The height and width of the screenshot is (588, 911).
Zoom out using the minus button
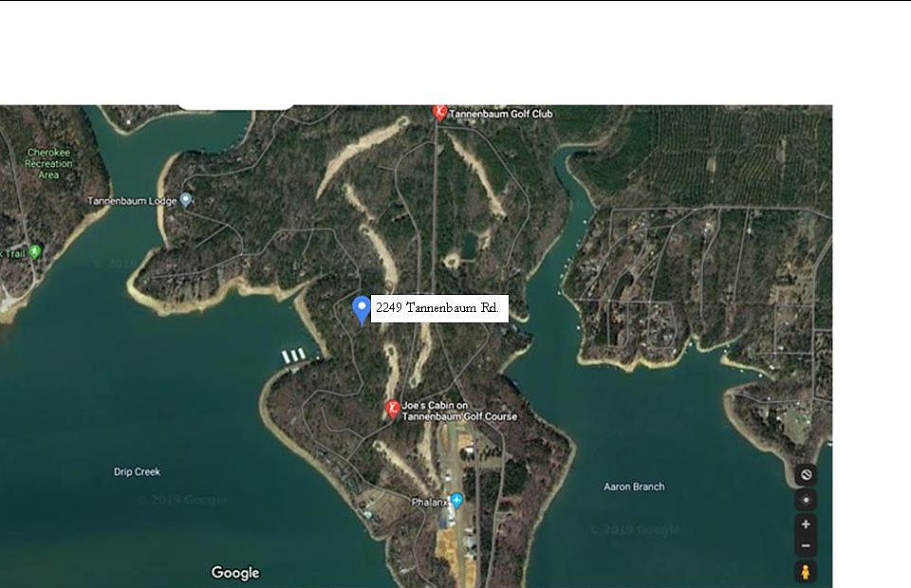point(806,545)
